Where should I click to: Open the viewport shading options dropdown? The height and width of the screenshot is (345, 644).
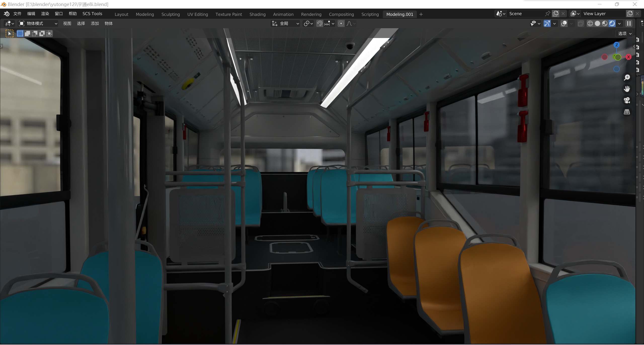619,23
